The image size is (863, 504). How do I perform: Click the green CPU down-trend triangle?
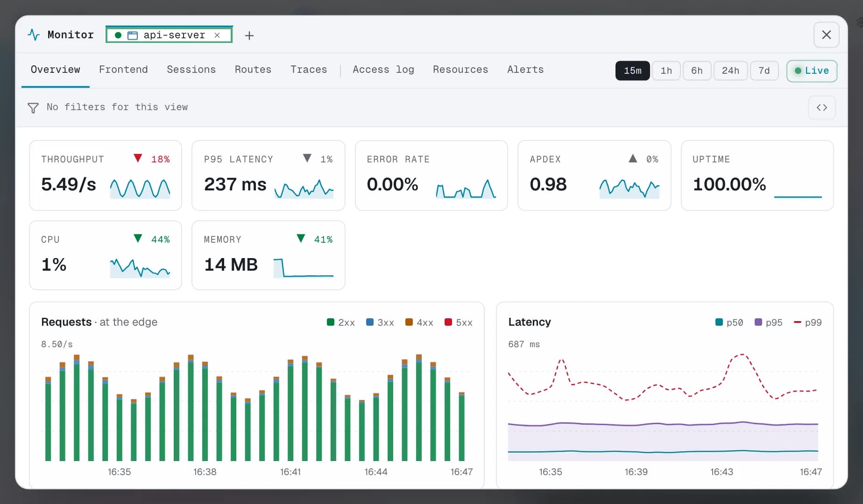[138, 238]
